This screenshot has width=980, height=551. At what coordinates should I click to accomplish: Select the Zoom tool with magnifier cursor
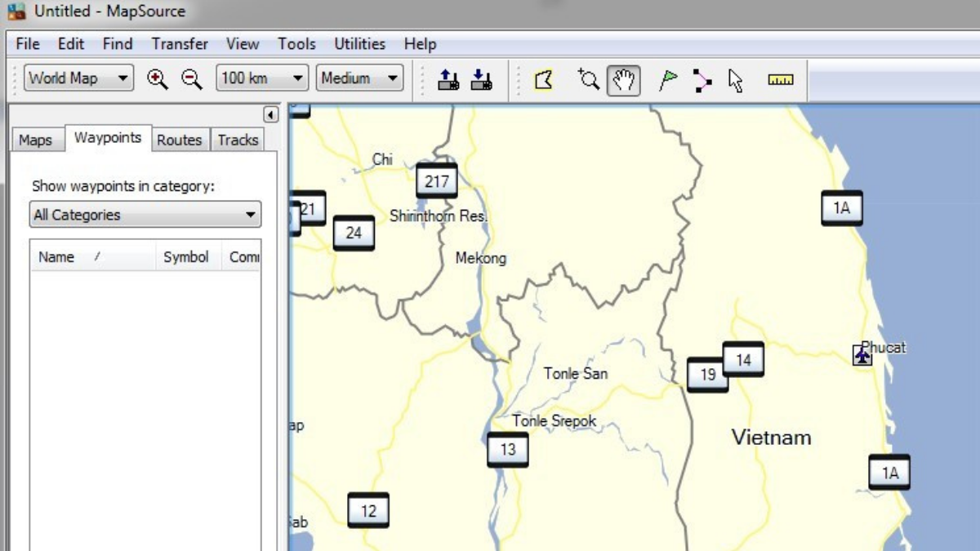(x=588, y=79)
